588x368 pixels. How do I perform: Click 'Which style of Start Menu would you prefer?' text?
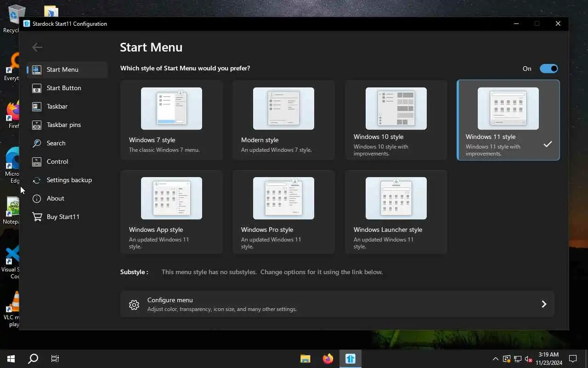pyautogui.click(x=185, y=68)
